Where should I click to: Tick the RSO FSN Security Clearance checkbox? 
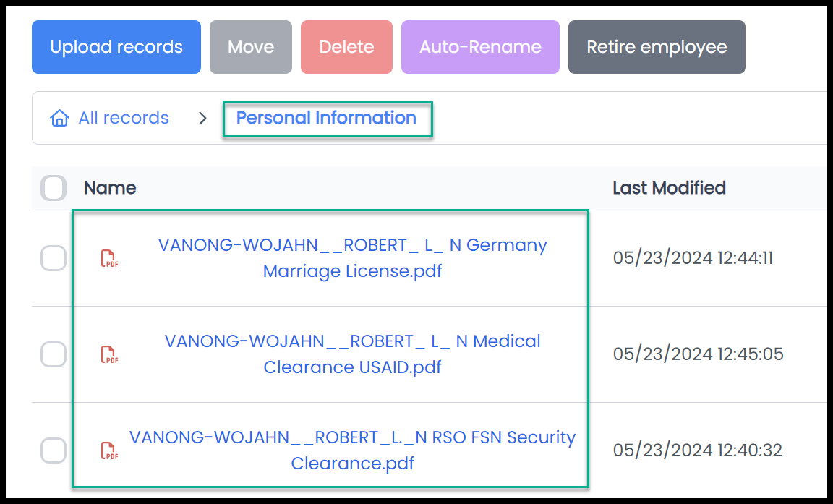coord(54,450)
